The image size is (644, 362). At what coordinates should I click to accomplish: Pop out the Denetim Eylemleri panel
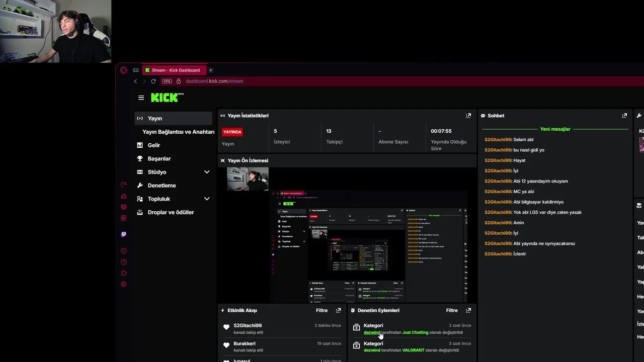click(468, 311)
